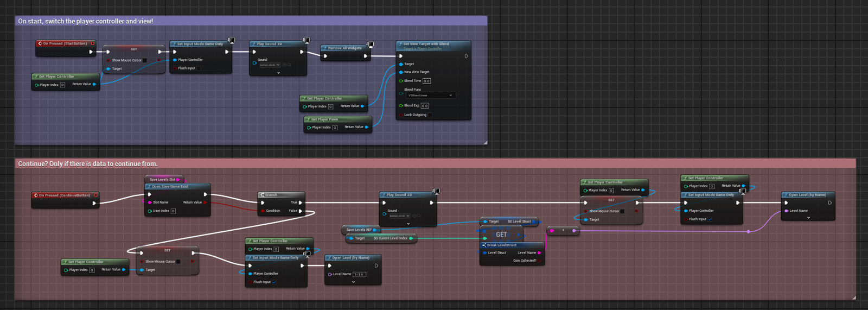
Task: Click the client-only monitor icon on Remove All Widgets
Action: tap(370, 45)
